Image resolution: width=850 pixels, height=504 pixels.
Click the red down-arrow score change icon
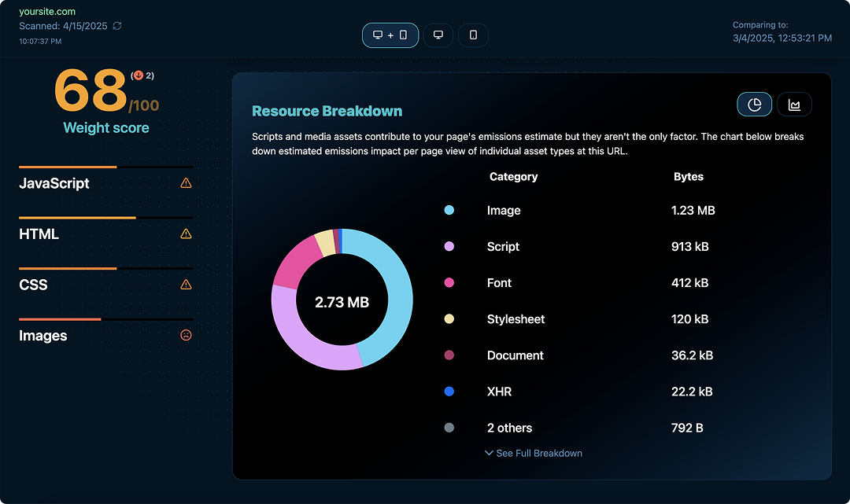(139, 75)
